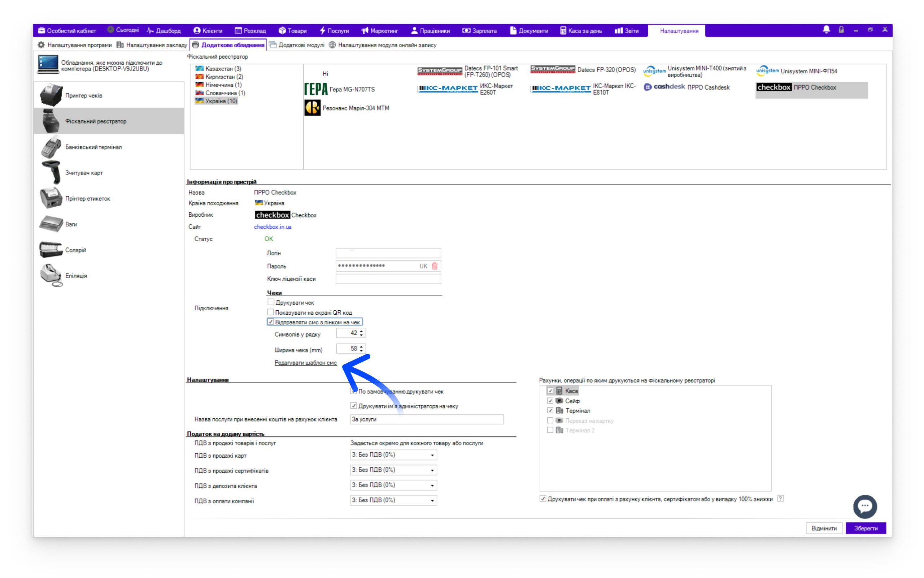Choose the Резонанс Марія-304 МТМ registrar
The height and width of the screenshot is (578, 924).
click(x=347, y=108)
